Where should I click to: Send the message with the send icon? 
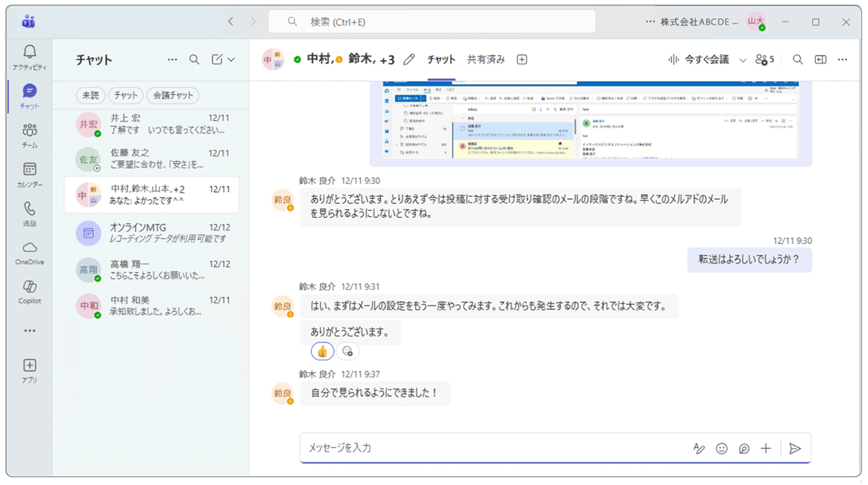[796, 448]
